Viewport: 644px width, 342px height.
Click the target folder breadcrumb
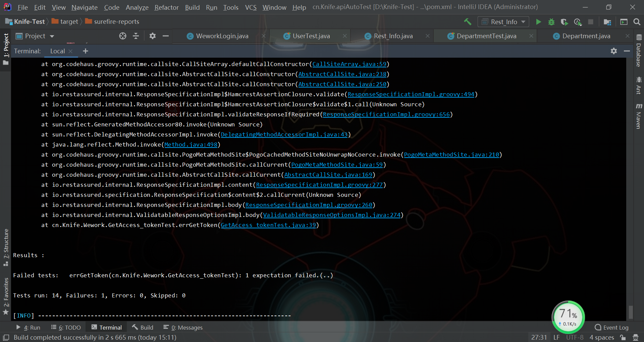click(x=65, y=21)
